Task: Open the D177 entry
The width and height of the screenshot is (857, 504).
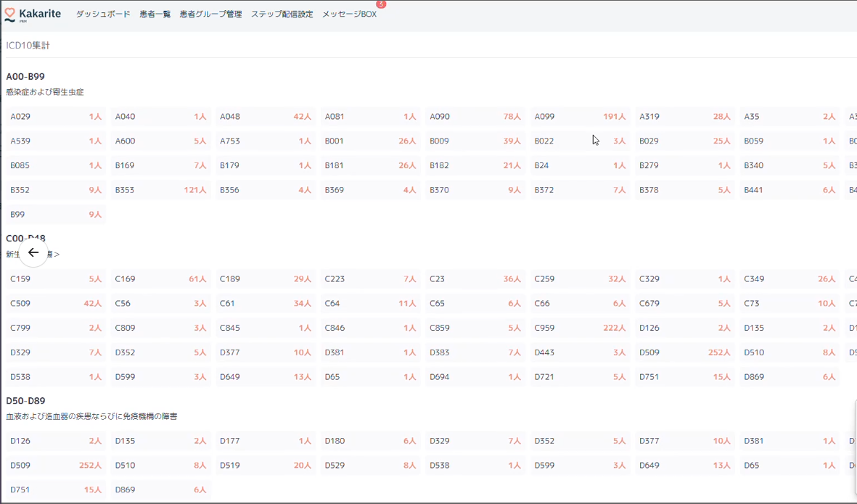Action: pyautogui.click(x=266, y=441)
